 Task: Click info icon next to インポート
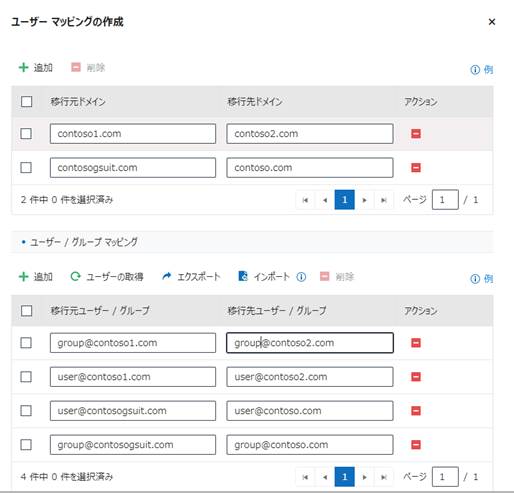click(301, 277)
